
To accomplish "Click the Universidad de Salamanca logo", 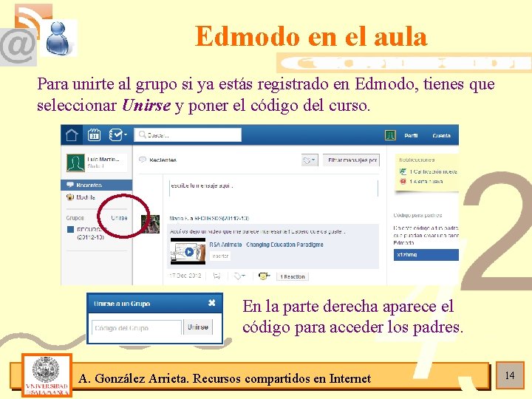I will click(x=47, y=375).
